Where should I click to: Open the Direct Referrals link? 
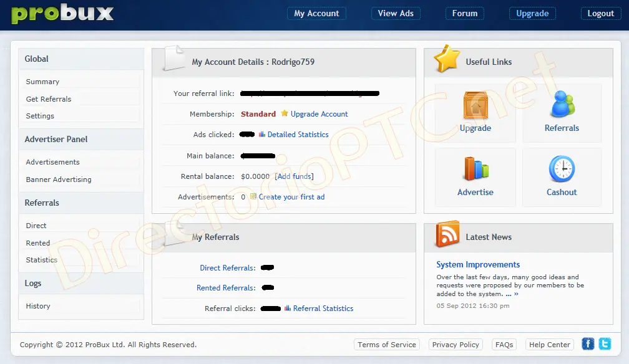(227, 268)
